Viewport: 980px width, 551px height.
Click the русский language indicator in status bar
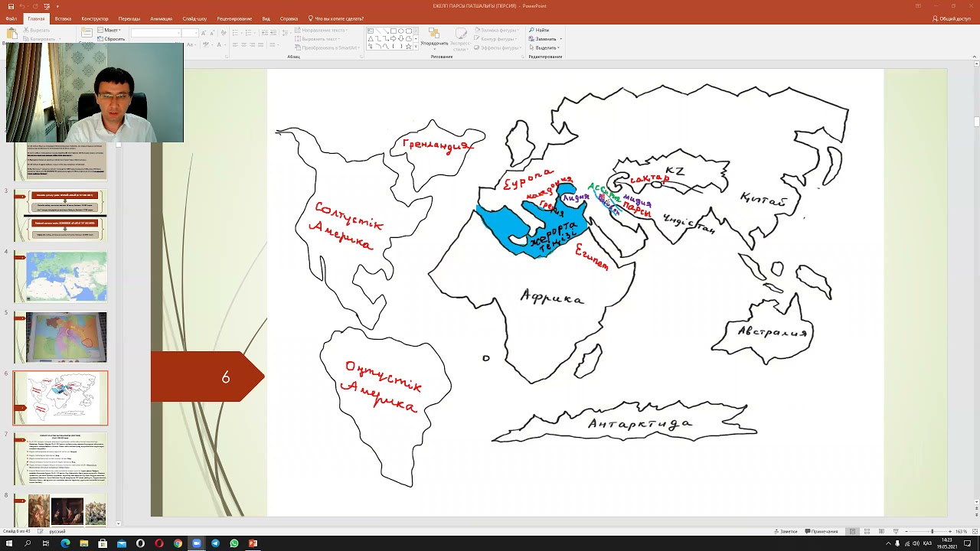coord(57,531)
